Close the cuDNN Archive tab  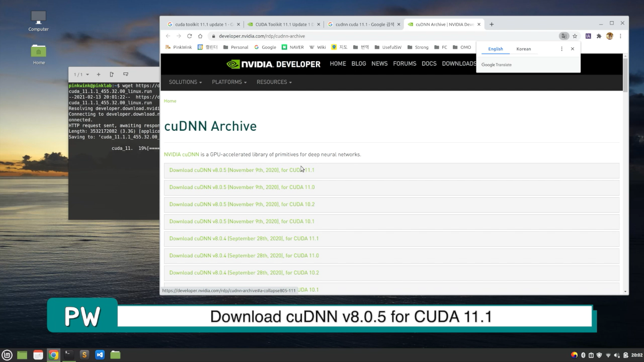tap(479, 24)
